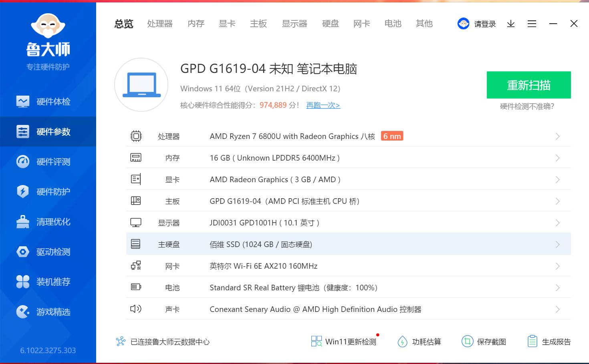Switch to the 内存 tab
Screen dimensions: 589x364
point(196,24)
